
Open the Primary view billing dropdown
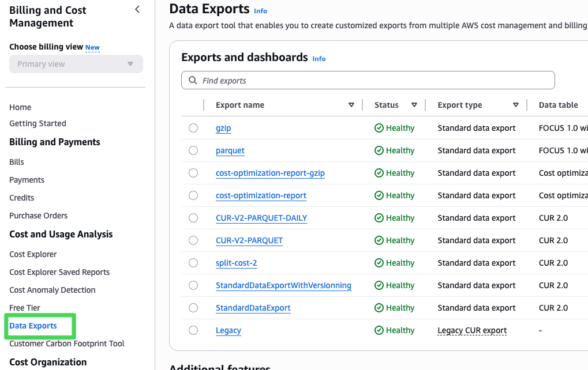[x=76, y=64]
